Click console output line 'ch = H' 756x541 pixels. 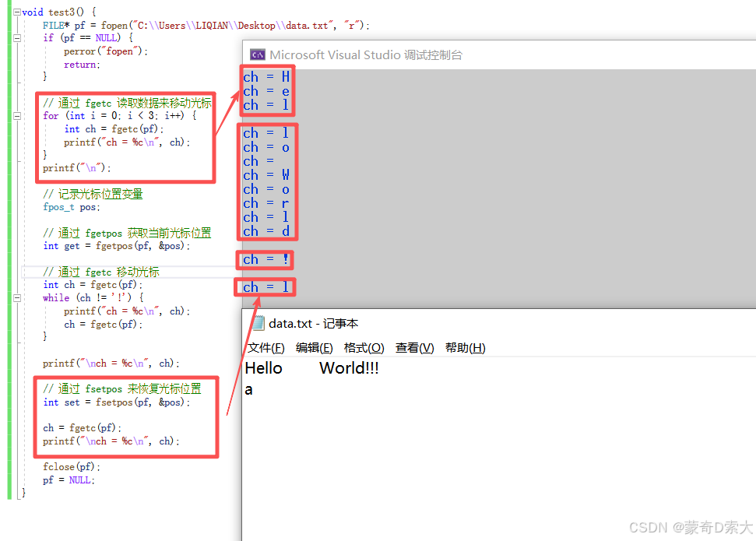(x=266, y=77)
